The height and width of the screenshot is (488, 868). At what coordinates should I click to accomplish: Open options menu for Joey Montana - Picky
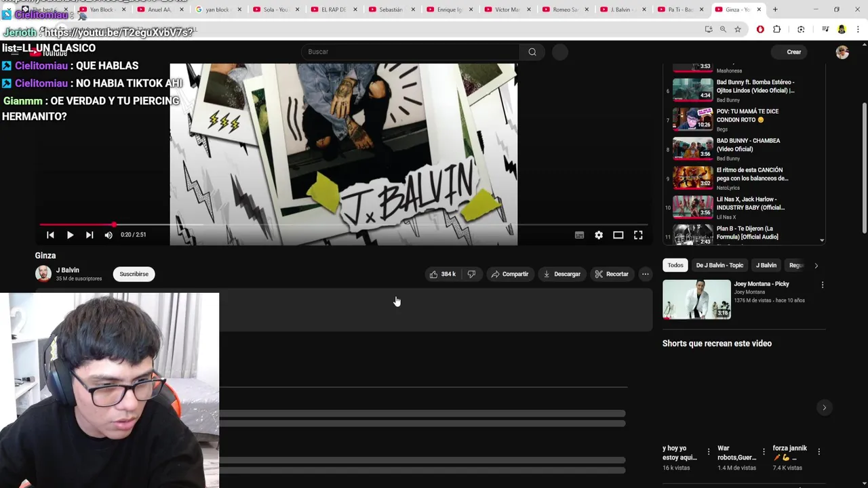[823, 285]
